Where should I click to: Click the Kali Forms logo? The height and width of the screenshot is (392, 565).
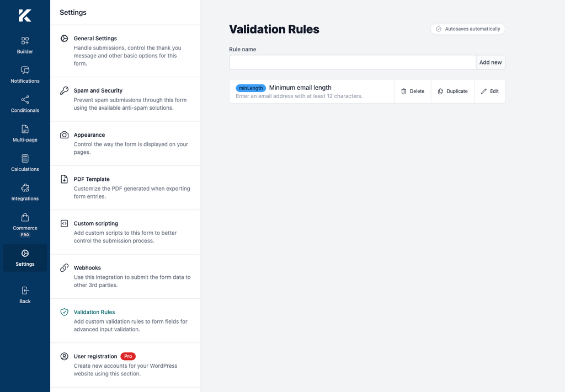pos(25,15)
